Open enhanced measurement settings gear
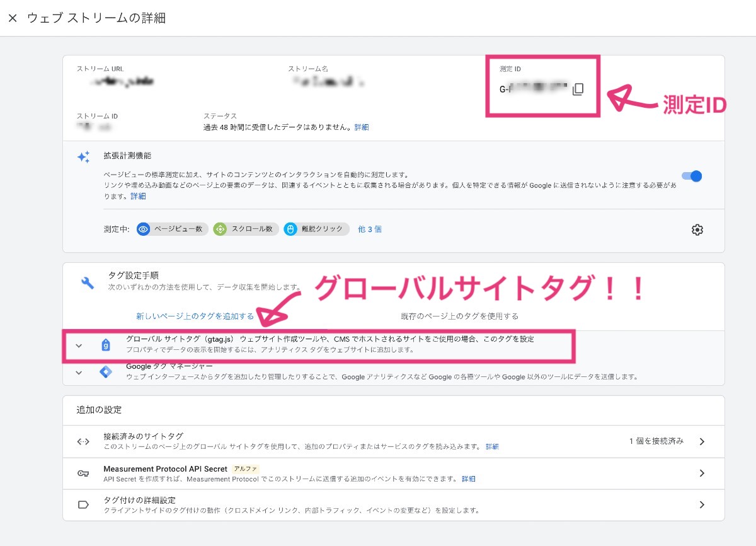The height and width of the screenshot is (546, 756). [697, 229]
